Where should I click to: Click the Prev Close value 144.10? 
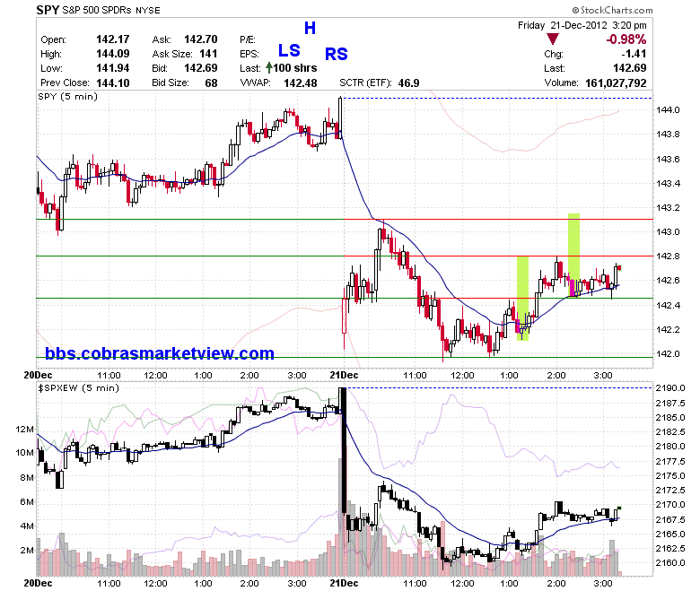click(112, 83)
